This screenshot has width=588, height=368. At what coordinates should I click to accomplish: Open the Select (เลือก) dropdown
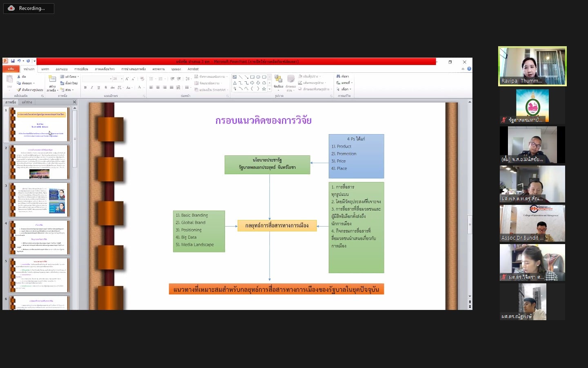click(344, 89)
